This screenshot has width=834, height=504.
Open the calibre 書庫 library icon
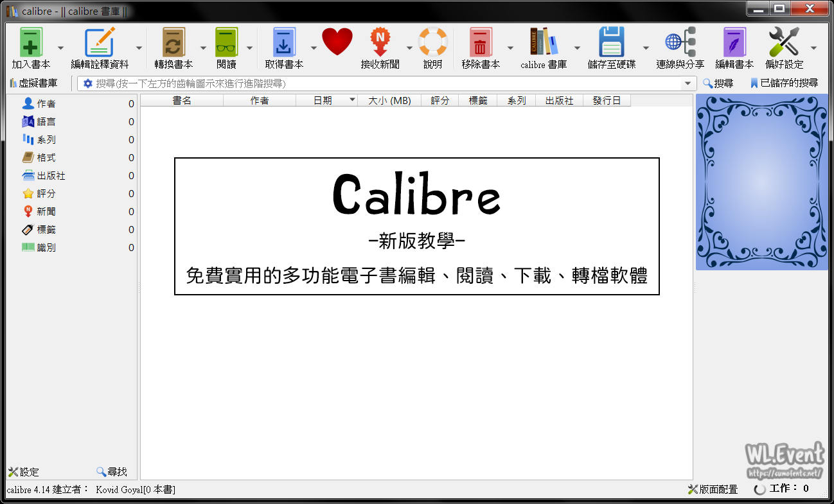[x=544, y=42]
